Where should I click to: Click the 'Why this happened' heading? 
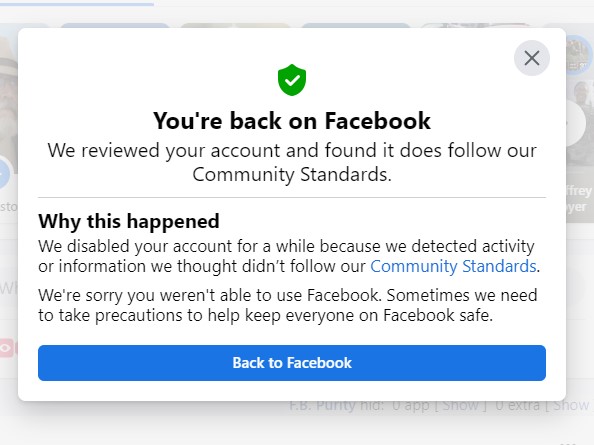(129, 221)
